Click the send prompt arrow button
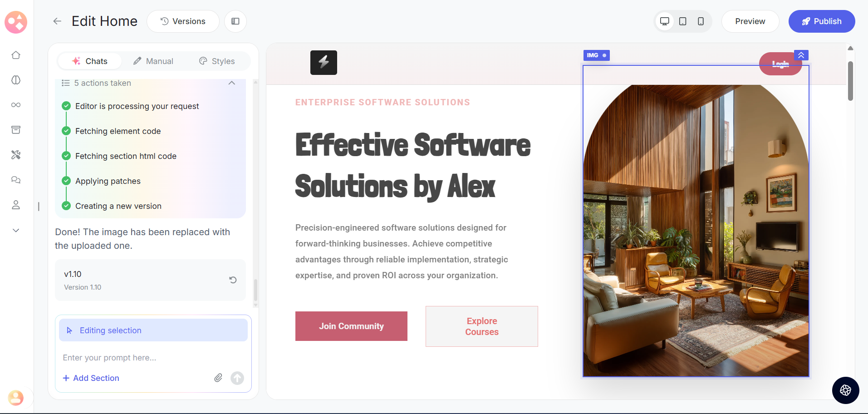The width and height of the screenshot is (868, 414). [x=237, y=378]
